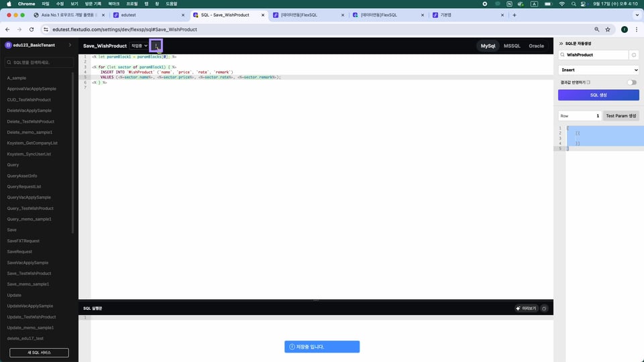
Task: Switch to the 기본앱 browser tab
Action: (468, 15)
